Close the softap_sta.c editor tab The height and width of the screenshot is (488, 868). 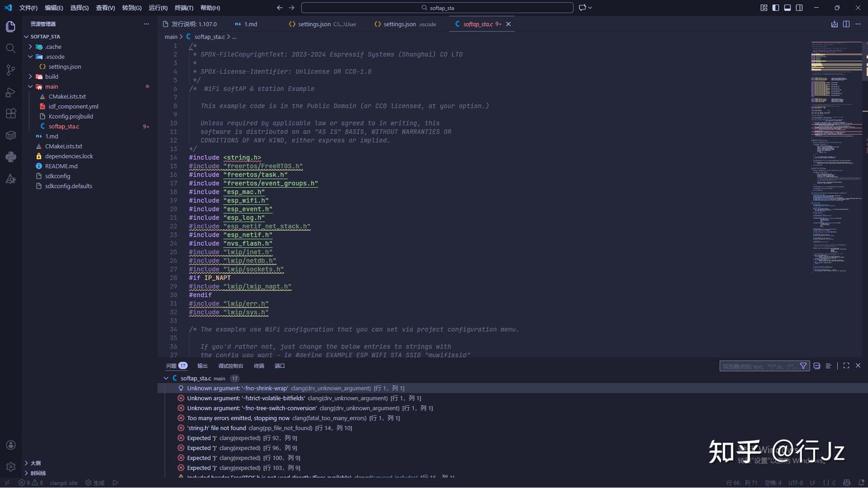[508, 24]
